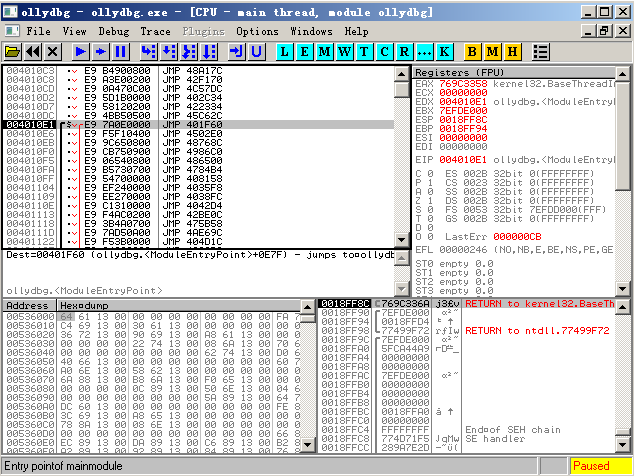This screenshot has height=476, width=634.
Task: Click Execute till user code U icon
Action: 256,52
